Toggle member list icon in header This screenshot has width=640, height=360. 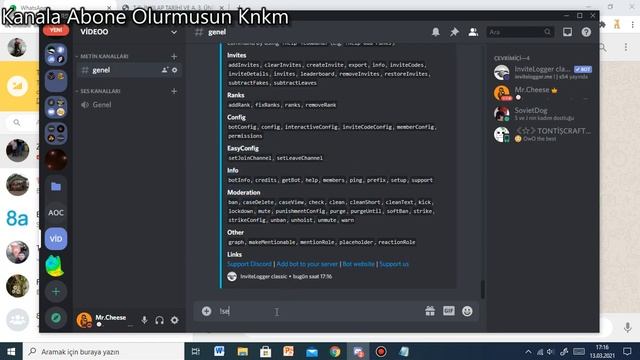(473, 32)
